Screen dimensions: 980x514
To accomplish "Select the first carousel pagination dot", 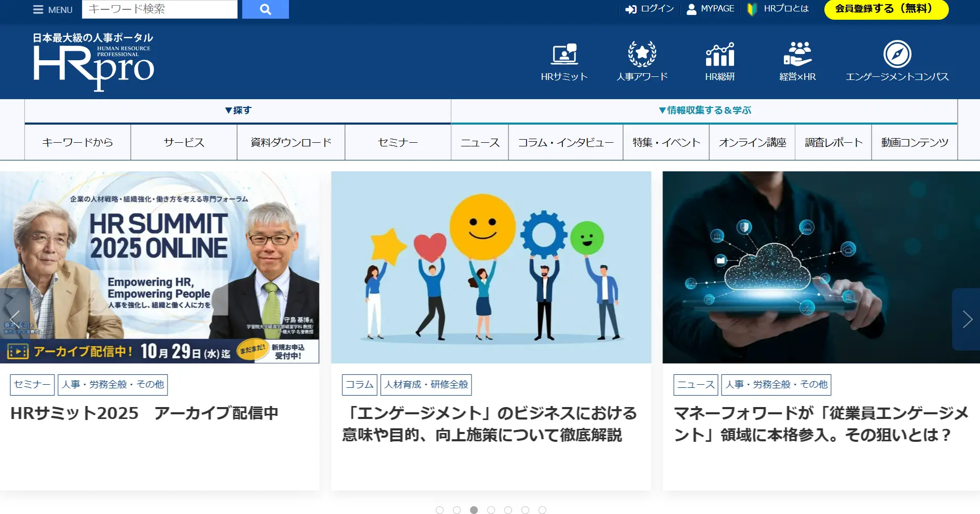I will pyautogui.click(x=439, y=510).
